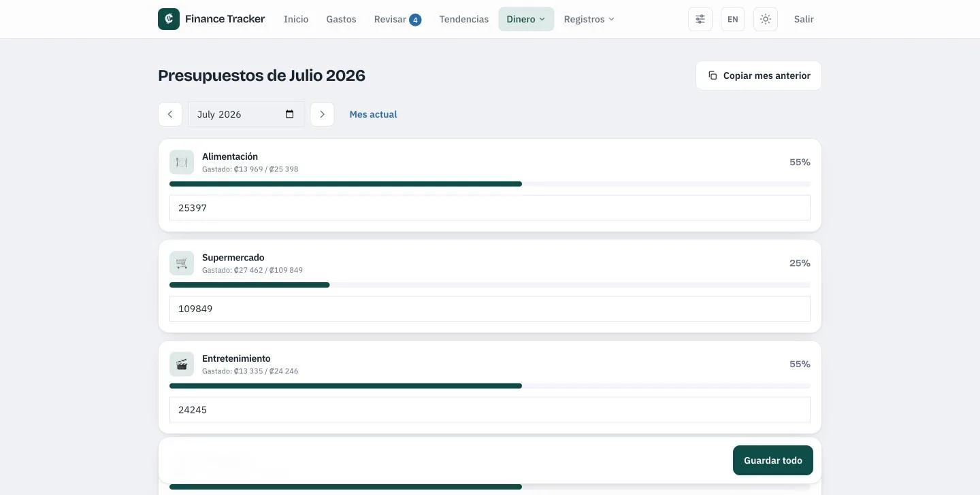Go to the previous month arrow
The image size is (980, 495).
click(170, 114)
